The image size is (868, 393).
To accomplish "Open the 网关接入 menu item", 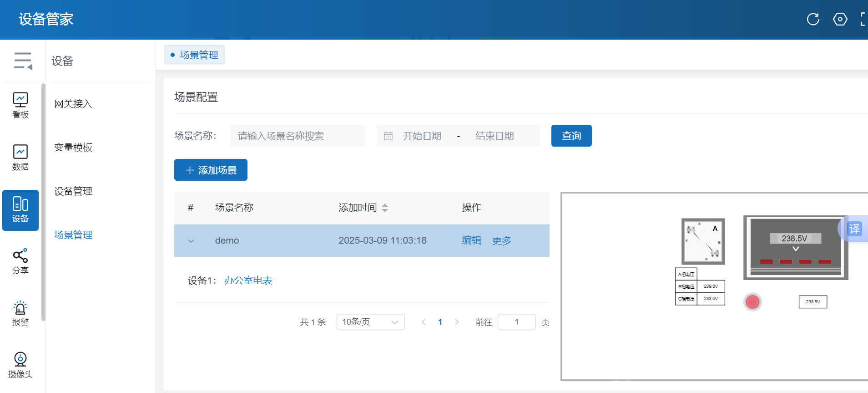I will pyautogui.click(x=73, y=104).
